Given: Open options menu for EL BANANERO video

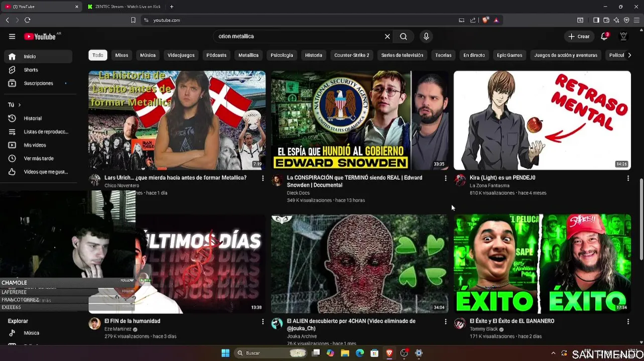Looking at the screenshot, I should (x=628, y=321).
